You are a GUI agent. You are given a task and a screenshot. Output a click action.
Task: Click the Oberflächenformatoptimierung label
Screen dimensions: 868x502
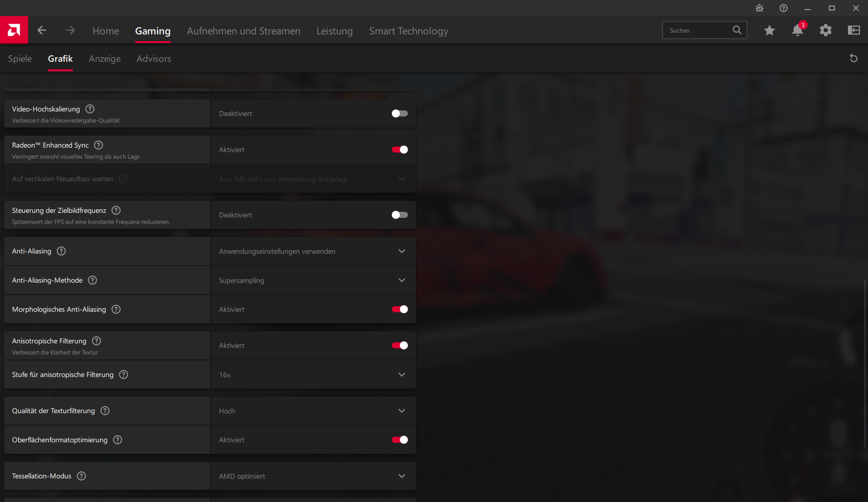(x=60, y=440)
